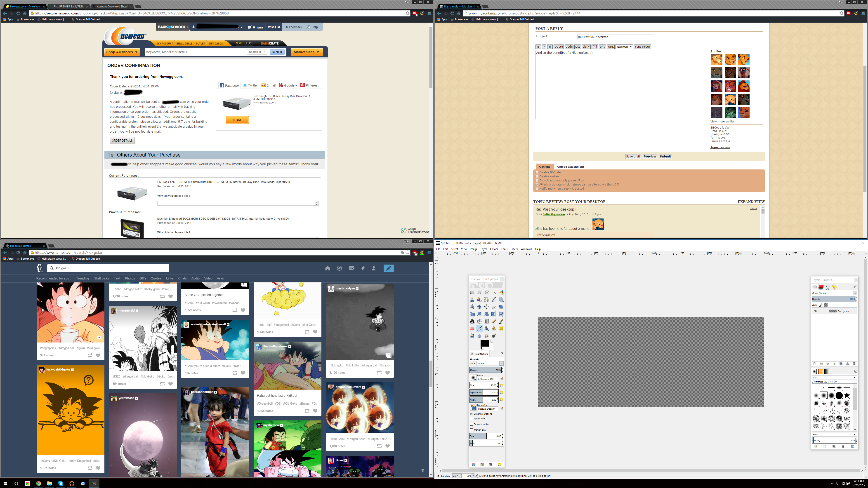Viewport: 868px width, 488px height.
Task: Open the Filters menu in GIMP
Action: click(x=514, y=249)
